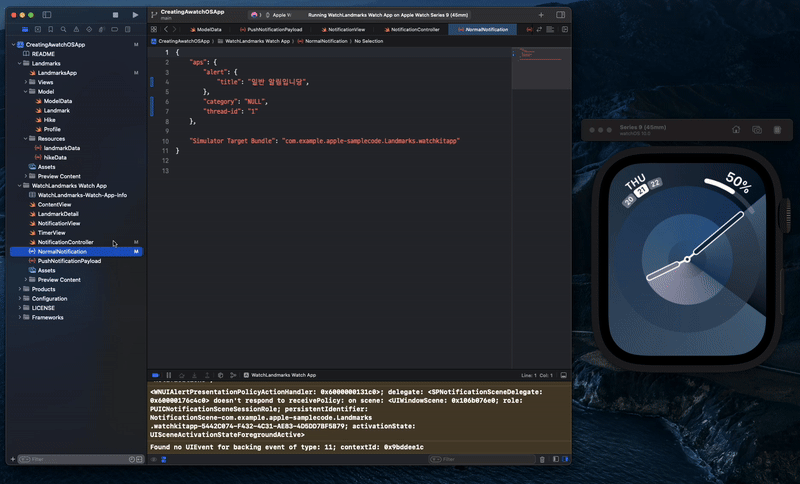
Task: Switch to the ModelData editor tab
Action: 206,30
